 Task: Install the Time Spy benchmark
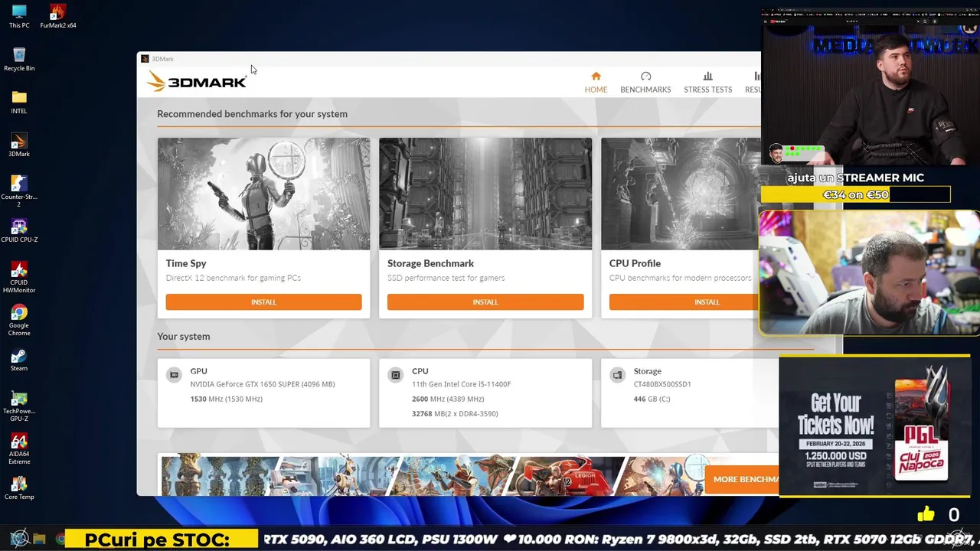point(263,302)
